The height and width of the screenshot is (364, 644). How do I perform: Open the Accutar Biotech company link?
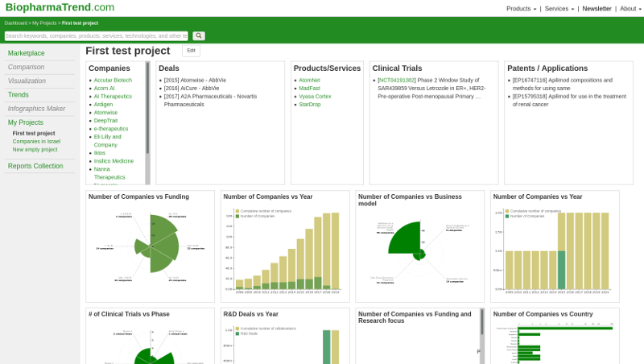point(113,80)
